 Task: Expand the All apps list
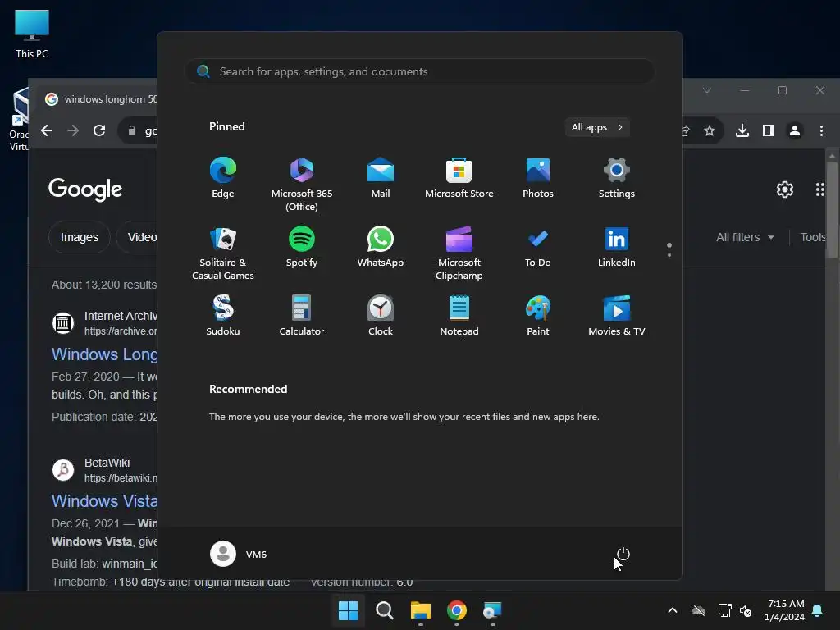coord(597,127)
